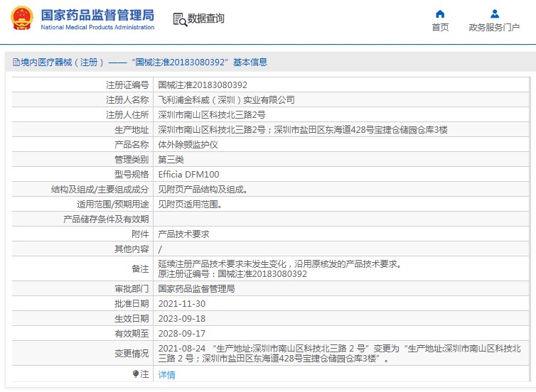This screenshot has height=392, width=536.
Task: Click the 变更情况 row label
Action: 132,354
